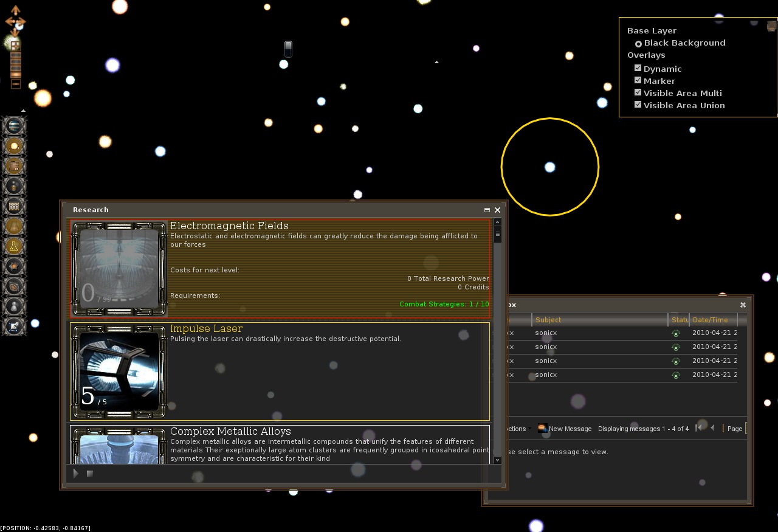
Task: Open the research flask icon in sidebar
Action: pos(14,246)
